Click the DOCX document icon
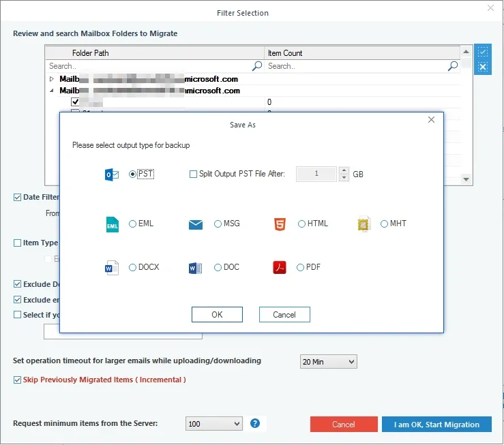Image resolution: width=504 pixels, height=445 pixels. click(112, 267)
